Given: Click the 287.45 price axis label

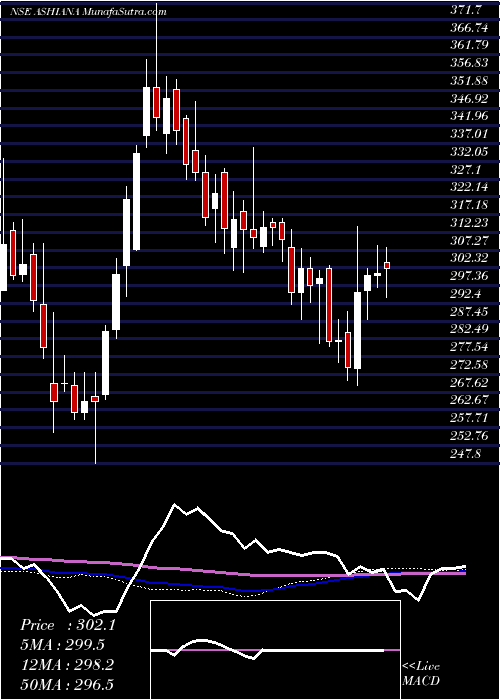Looking at the screenshot, I should 469,311.
